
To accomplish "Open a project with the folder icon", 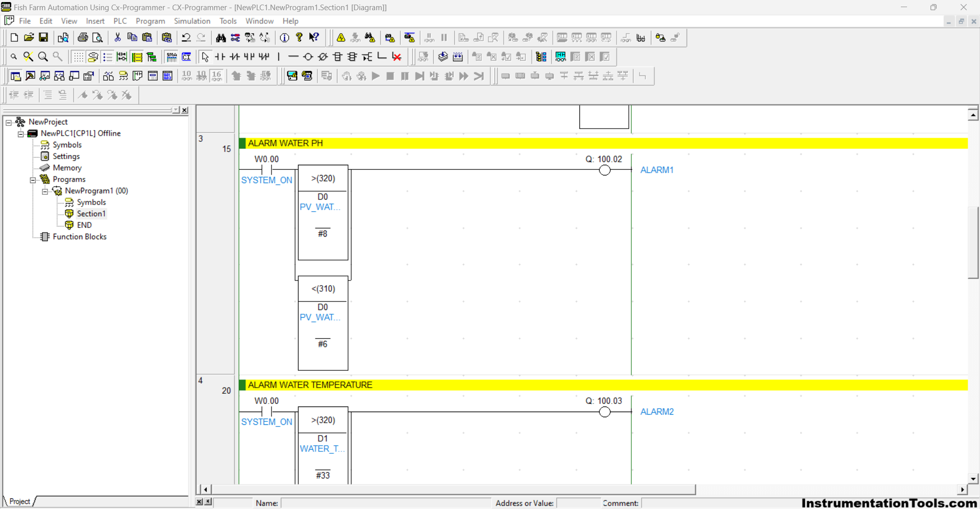I will click(x=29, y=38).
